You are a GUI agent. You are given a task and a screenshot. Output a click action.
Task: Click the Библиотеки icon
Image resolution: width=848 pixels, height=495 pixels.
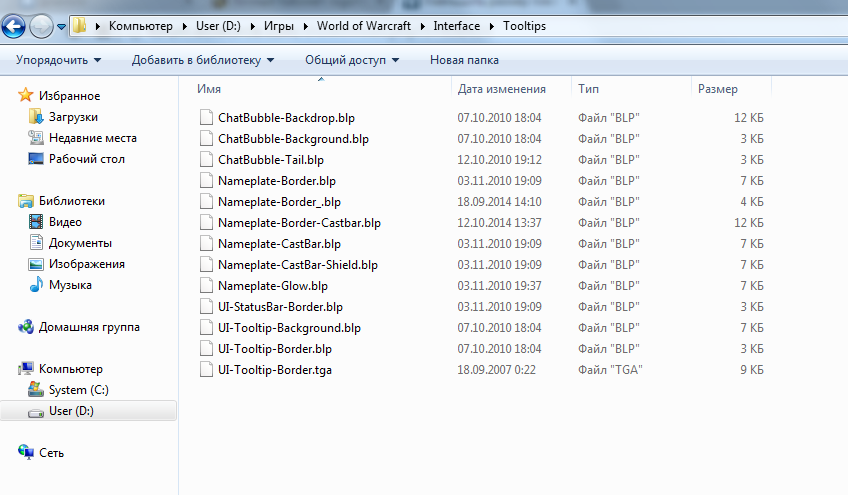click(25, 201)
